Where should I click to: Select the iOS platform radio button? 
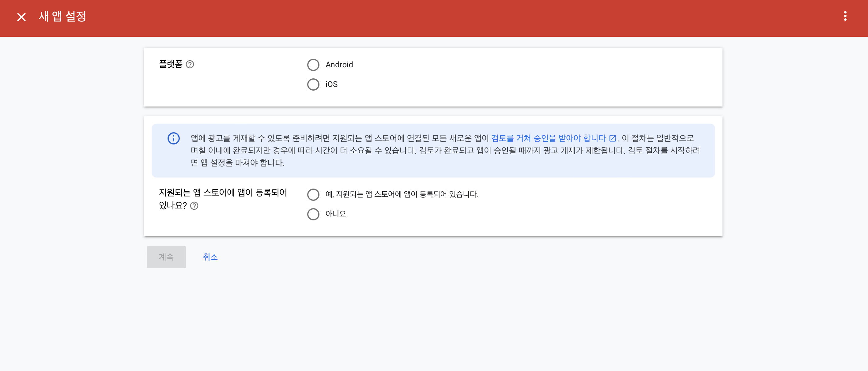(313, 84)
